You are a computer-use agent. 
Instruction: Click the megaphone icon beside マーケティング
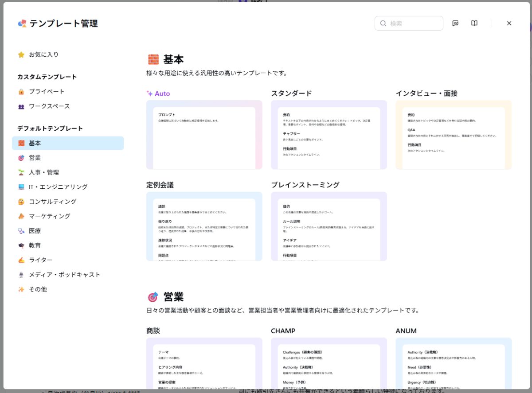point(21,216)
